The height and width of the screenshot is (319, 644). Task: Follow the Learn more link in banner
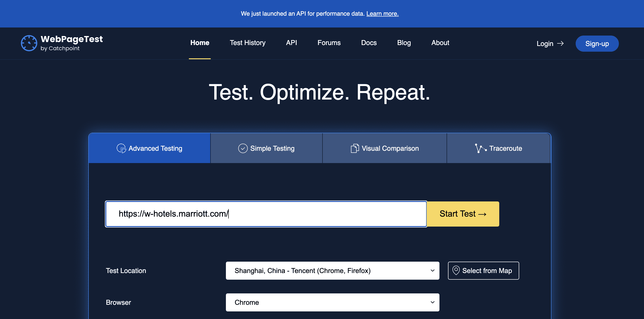tap(382, 14)
